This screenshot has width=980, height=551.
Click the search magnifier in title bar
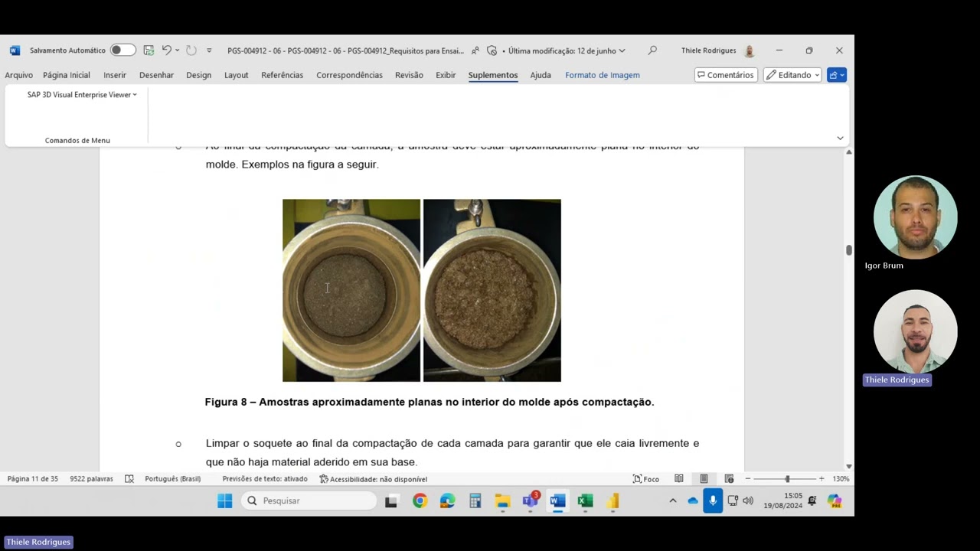click(652, 51)
